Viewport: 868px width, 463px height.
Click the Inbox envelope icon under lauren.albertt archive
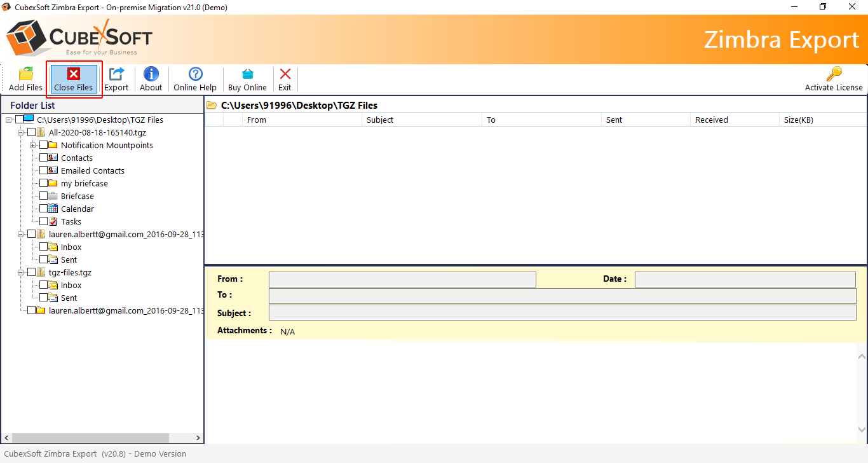click(x=53, y=247)
